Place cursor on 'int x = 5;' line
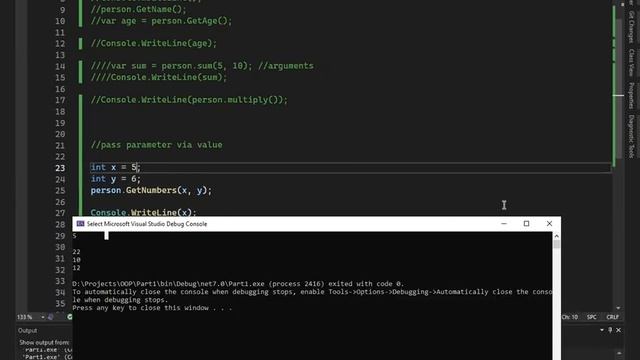The height and width of the screenshot is (360, 640). [116, 167]
